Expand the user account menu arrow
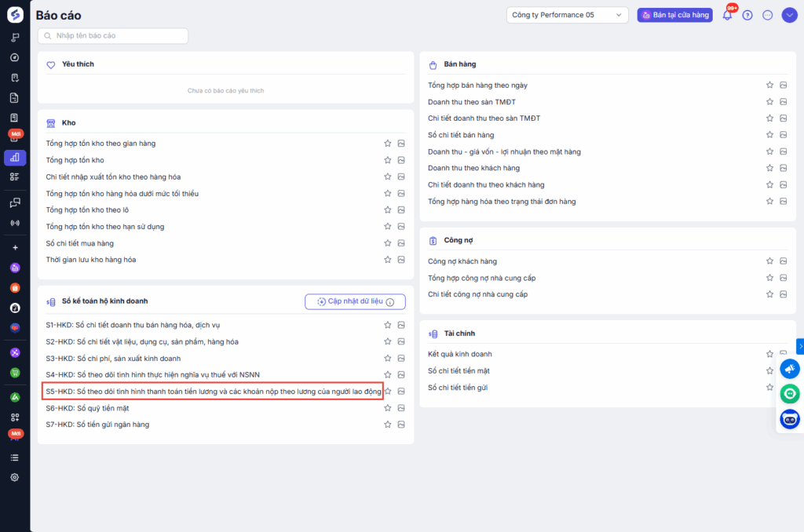 (x=789, y=15)
